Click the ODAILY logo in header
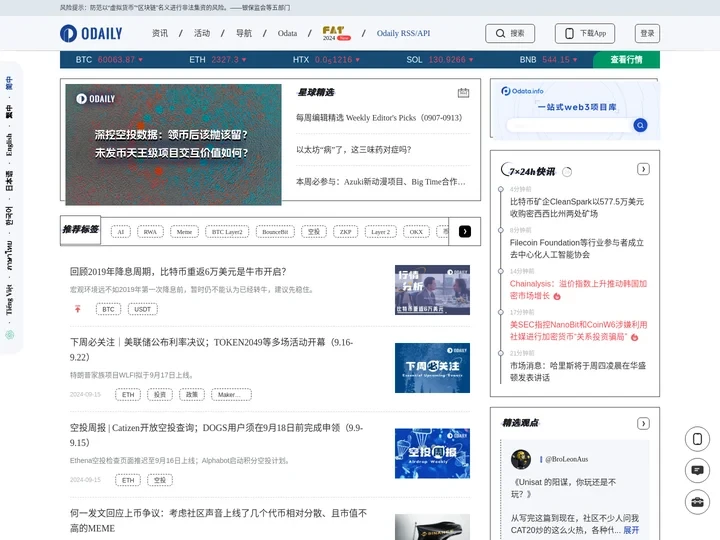Viewport: 720px width, 540px height. [91, 34]
